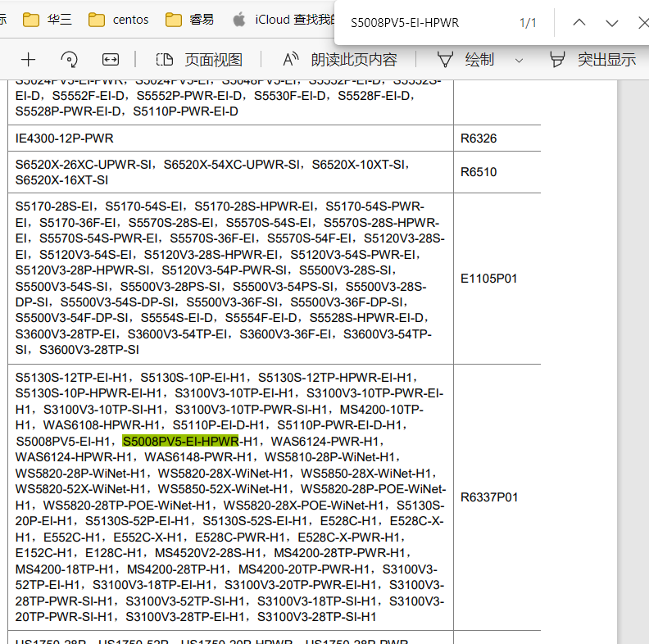Click the S5130S-12TP-EI-H1 model text

coord(71,378)
